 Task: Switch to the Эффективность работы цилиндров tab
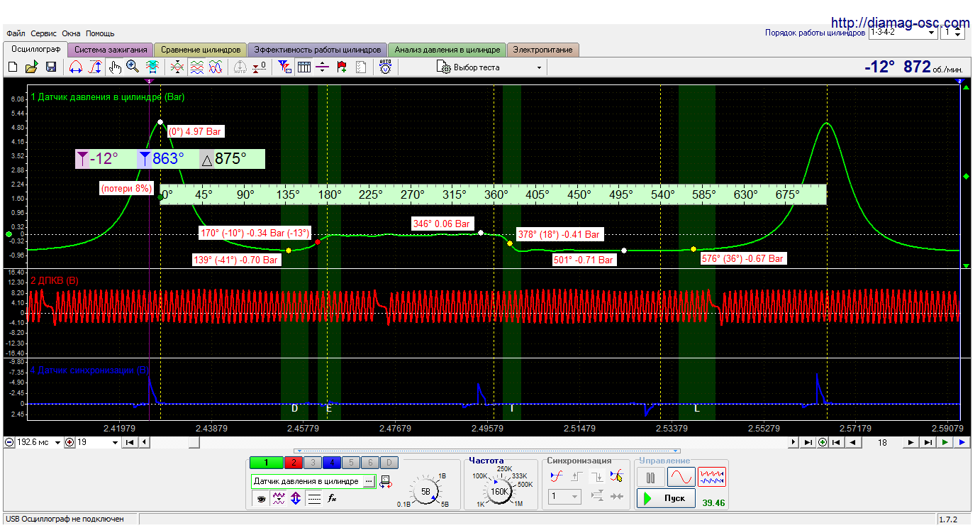click(x=317, y=50)
